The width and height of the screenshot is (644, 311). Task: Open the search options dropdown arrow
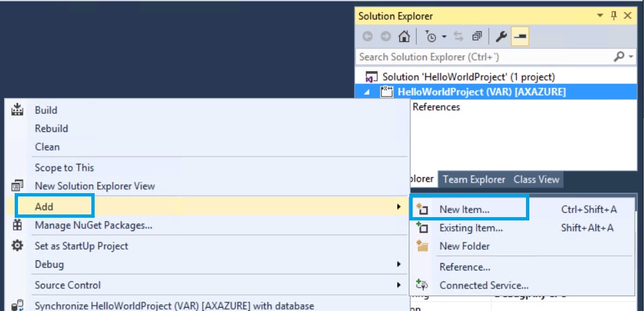[x=631, y=57]
